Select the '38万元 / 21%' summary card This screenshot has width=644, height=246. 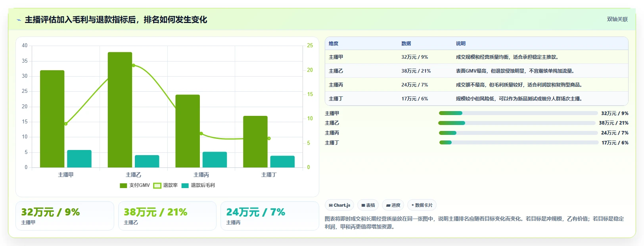pos(167,216)
